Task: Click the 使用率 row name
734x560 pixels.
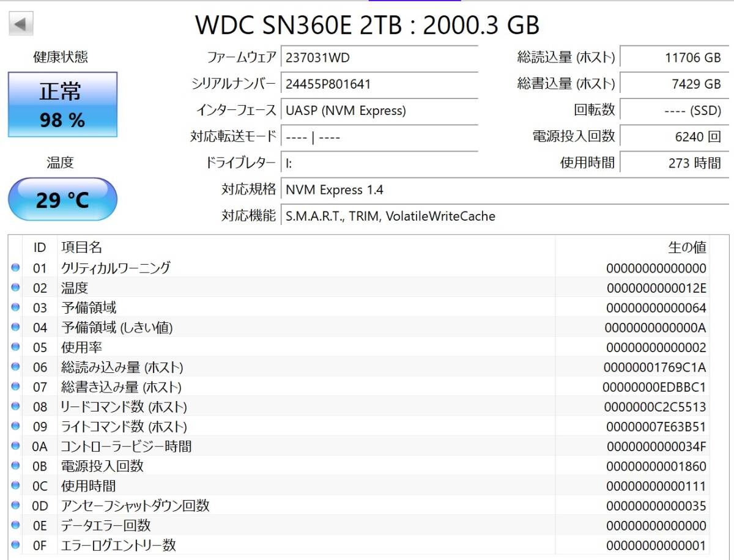Action: [x=81, y=347]
